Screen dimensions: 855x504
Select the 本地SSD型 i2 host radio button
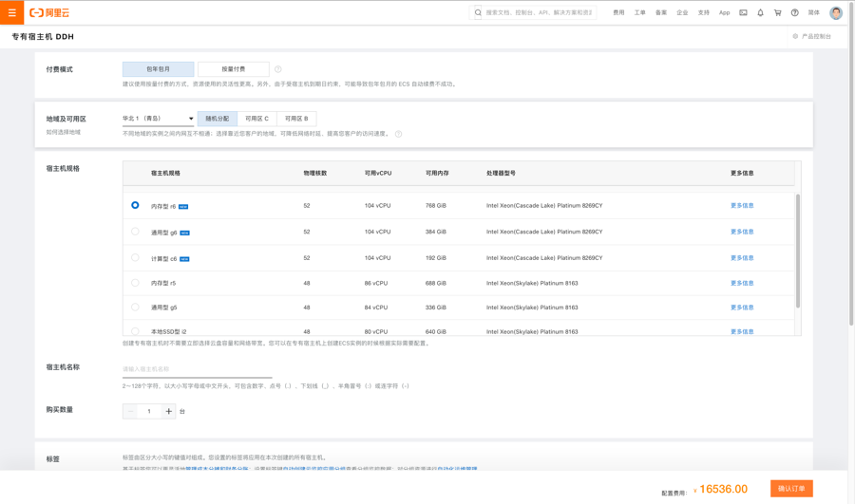coord(135,331)
